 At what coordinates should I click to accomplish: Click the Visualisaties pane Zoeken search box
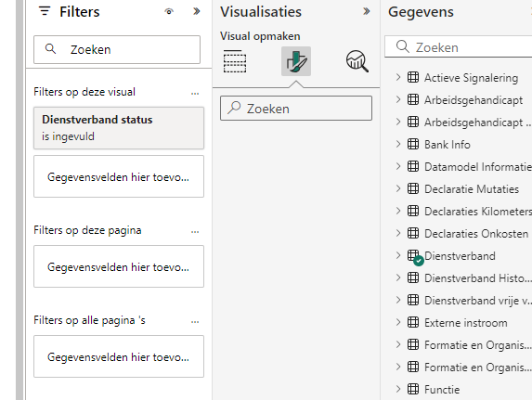pos(296,109)
